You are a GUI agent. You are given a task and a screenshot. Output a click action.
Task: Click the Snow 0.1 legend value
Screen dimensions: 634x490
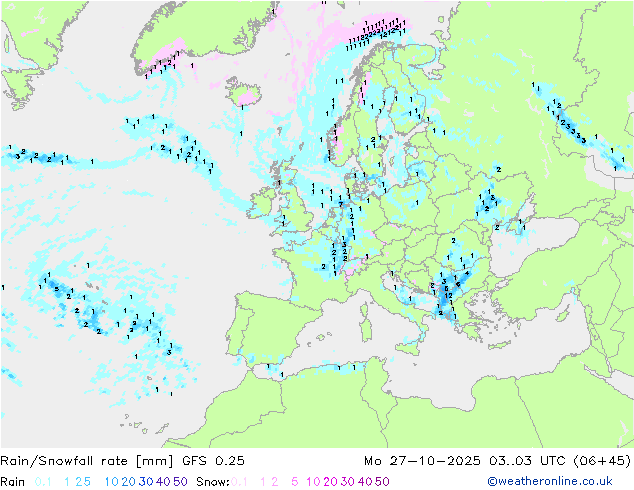click(x=239, y=482)
